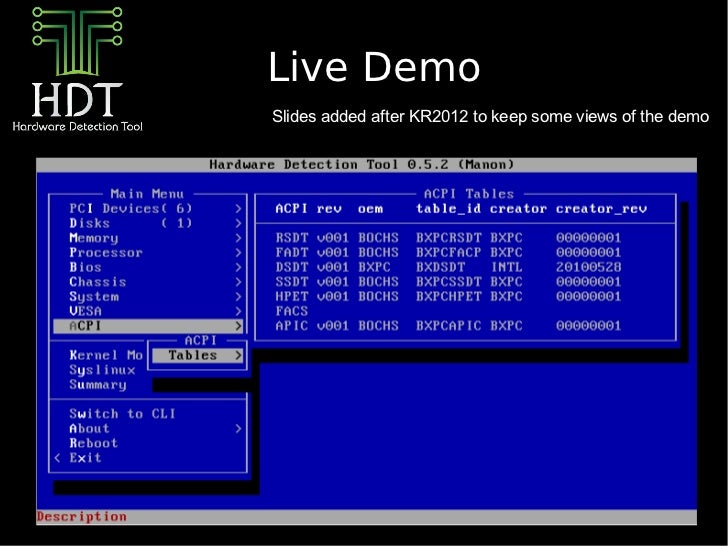Select the Bios menu item
Image resolution: width=728 pixels, height=546 pixels.
click(x=148, y=267)
